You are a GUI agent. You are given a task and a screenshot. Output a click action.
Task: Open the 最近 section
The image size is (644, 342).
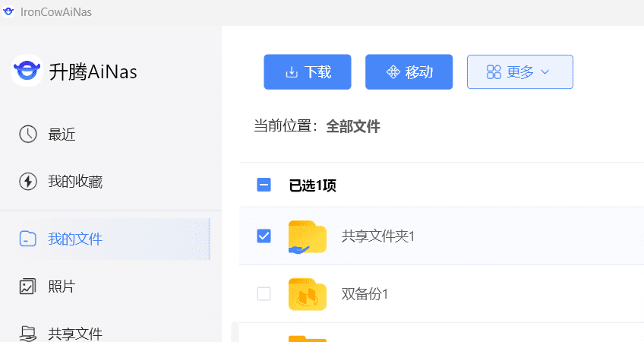pos(62,135)
